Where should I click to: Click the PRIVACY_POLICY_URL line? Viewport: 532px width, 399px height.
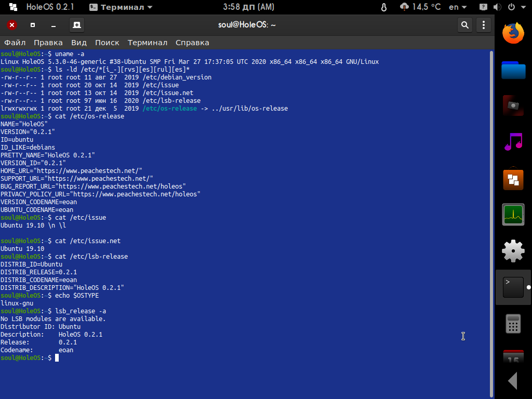tap(100, 194)
